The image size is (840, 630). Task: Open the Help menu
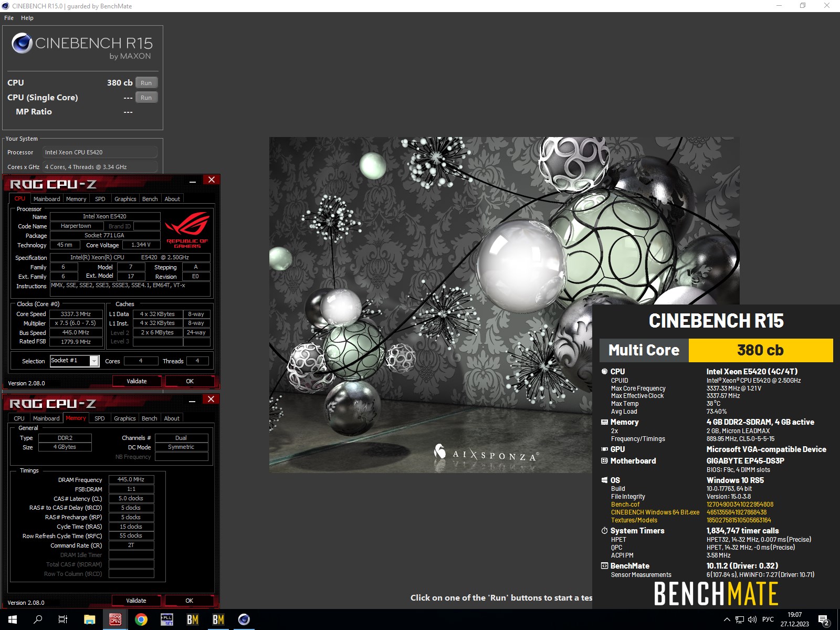pyautogui.click(x=27, y=18)
